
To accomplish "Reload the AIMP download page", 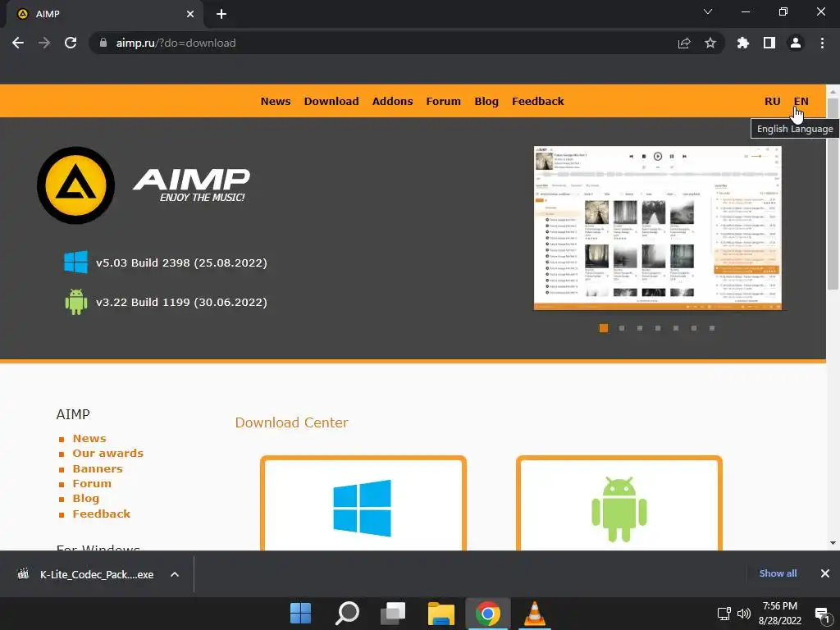I will 71,43.
